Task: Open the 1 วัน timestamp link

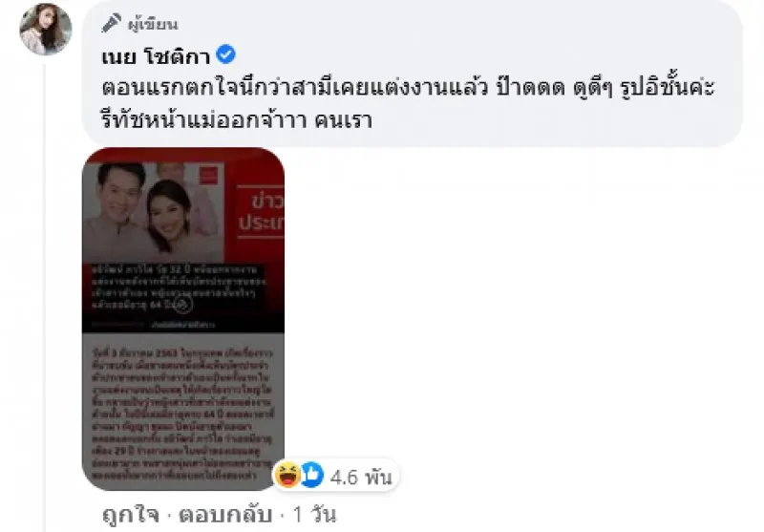Action: tap(314, 515)
